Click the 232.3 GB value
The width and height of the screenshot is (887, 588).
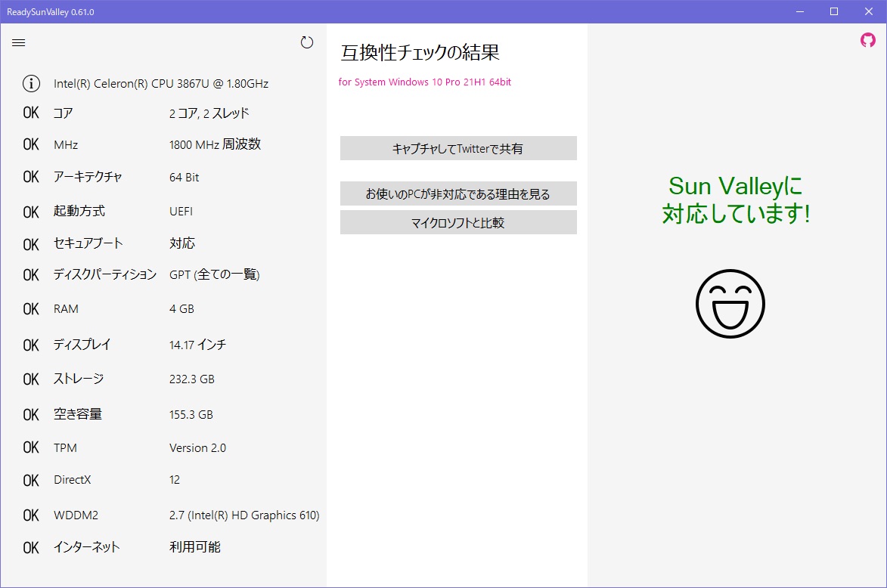point(192,379)
